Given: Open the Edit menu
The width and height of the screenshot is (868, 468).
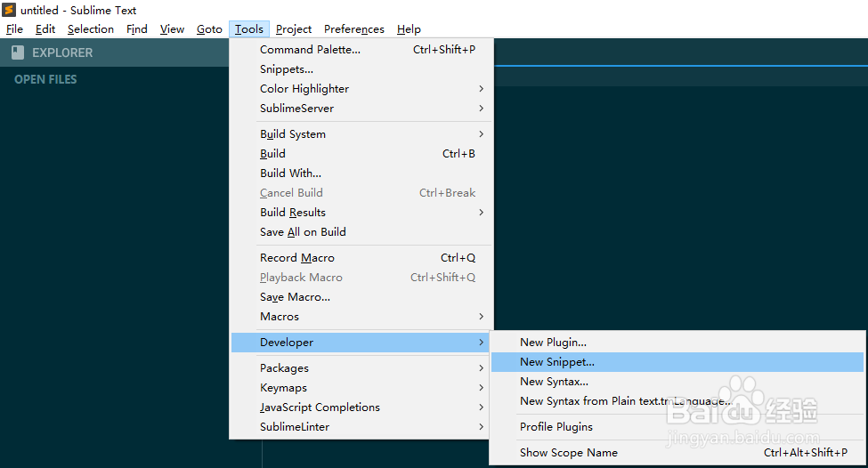Looking at the screenshot, I should (x=45, y=28).
